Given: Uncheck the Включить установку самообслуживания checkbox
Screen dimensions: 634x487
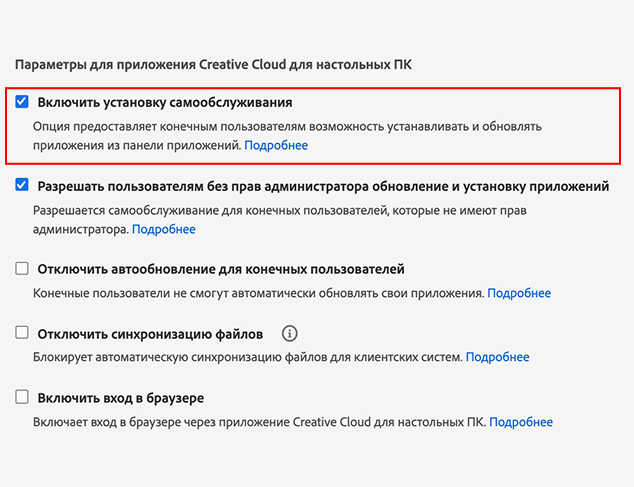Looking at the screenshot, I should (x=23, y=102).
